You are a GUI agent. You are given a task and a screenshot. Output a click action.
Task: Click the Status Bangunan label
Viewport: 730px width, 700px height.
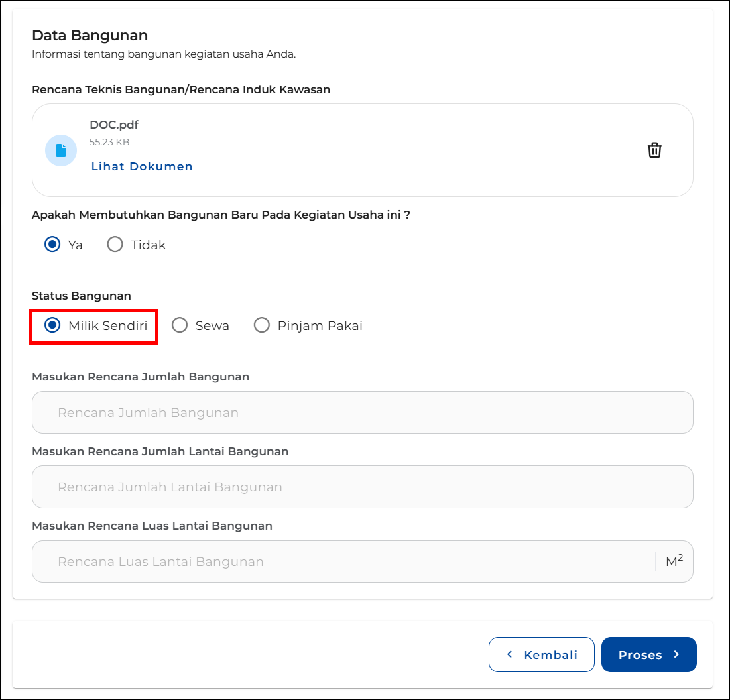click(82, 296)
